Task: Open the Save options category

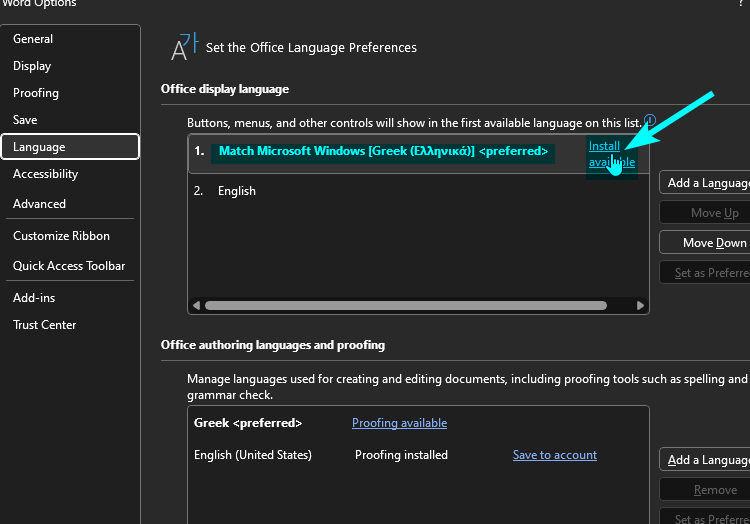Action: 25,120
